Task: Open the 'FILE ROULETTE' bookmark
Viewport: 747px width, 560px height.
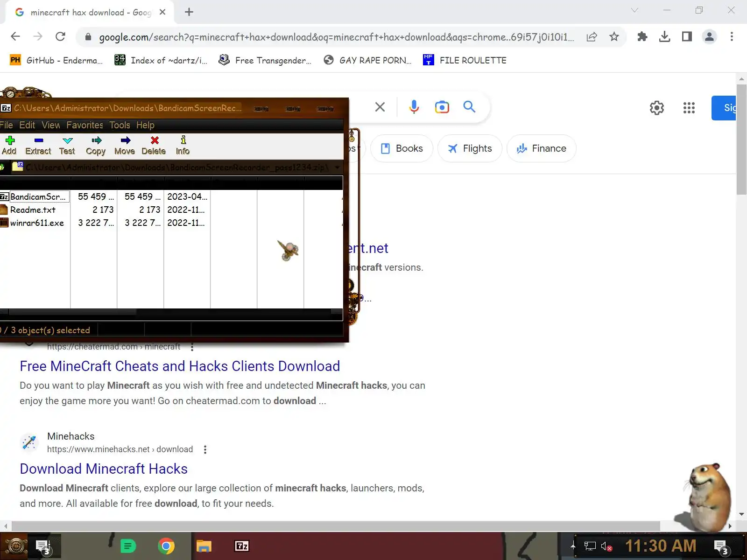Action: point(465,60)
